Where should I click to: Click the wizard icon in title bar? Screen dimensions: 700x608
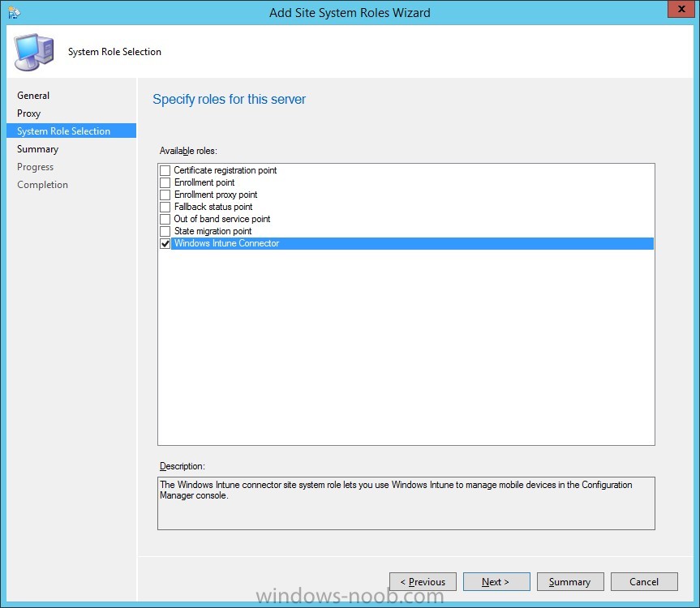click(14, 12)
